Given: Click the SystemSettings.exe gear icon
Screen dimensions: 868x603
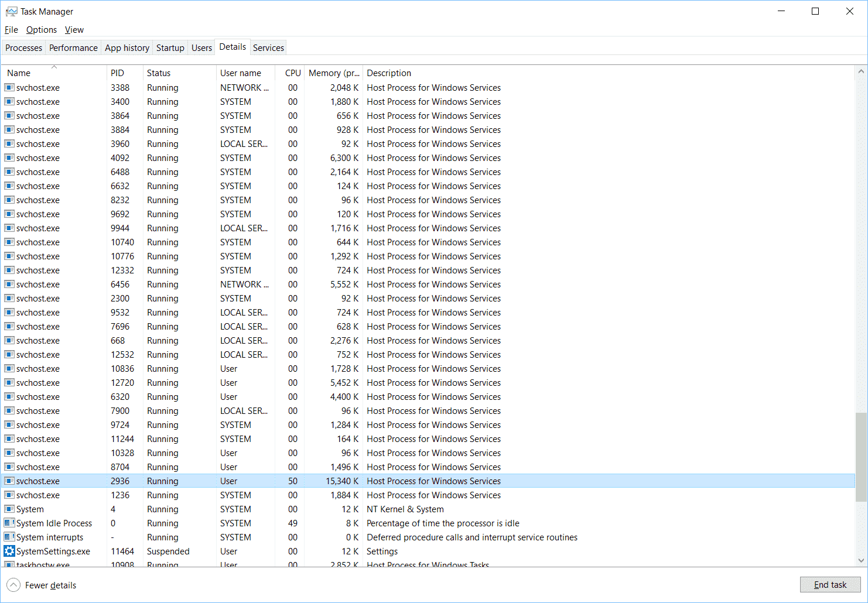Looking at the screenshot, I should [x=9, y=551].
